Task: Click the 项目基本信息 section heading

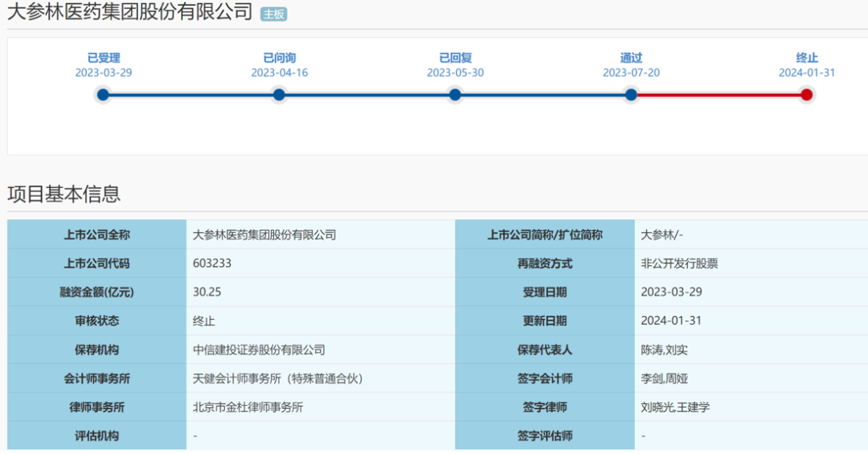Action: (x=64, y=194)
